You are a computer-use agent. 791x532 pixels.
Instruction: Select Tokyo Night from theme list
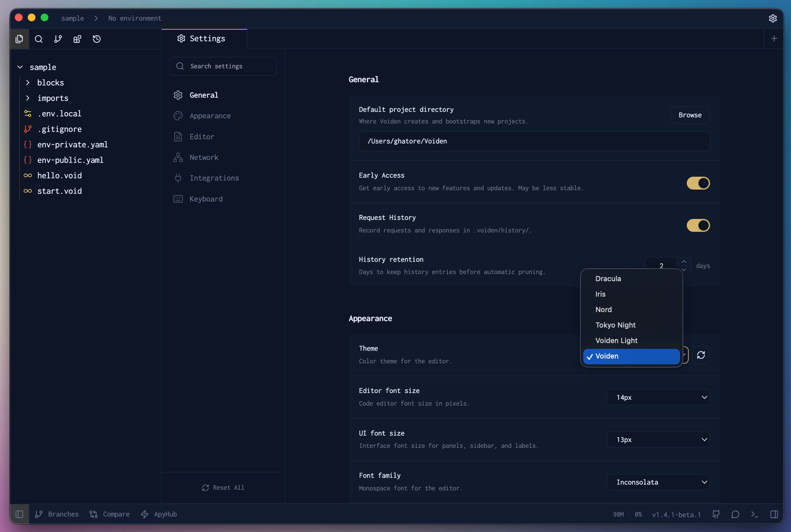[x=615, y=325]
